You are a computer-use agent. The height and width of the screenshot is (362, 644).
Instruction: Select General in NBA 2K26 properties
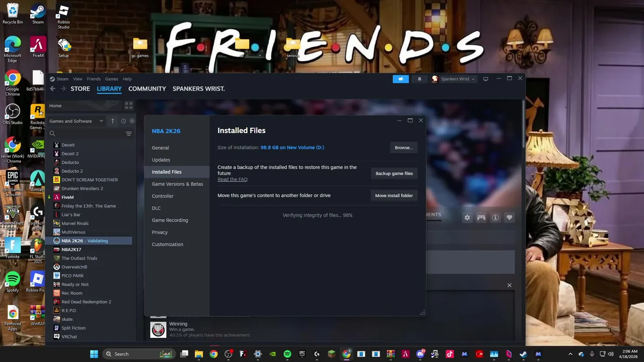click(x=177, y=148)
